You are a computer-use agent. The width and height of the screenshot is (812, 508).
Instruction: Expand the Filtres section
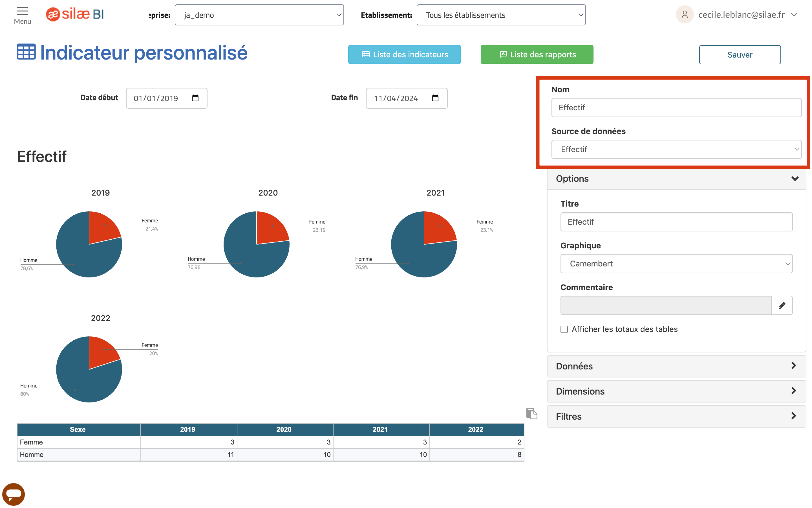tap(676, 417)
